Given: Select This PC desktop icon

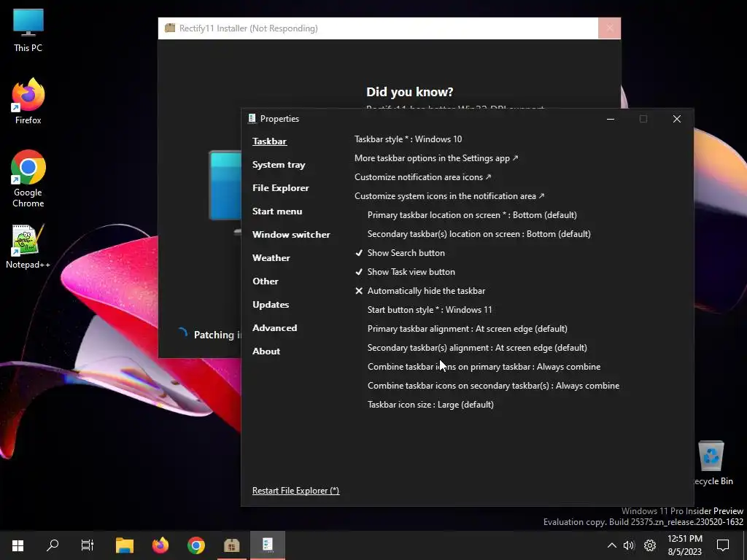Looking at the screenshot, I should (x=28, y=31).
